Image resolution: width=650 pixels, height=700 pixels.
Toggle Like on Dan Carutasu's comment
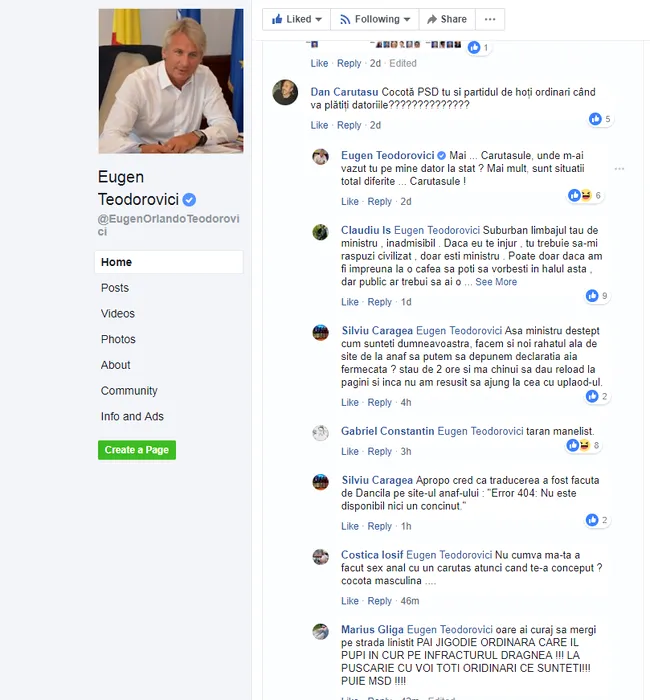[319, 125]
